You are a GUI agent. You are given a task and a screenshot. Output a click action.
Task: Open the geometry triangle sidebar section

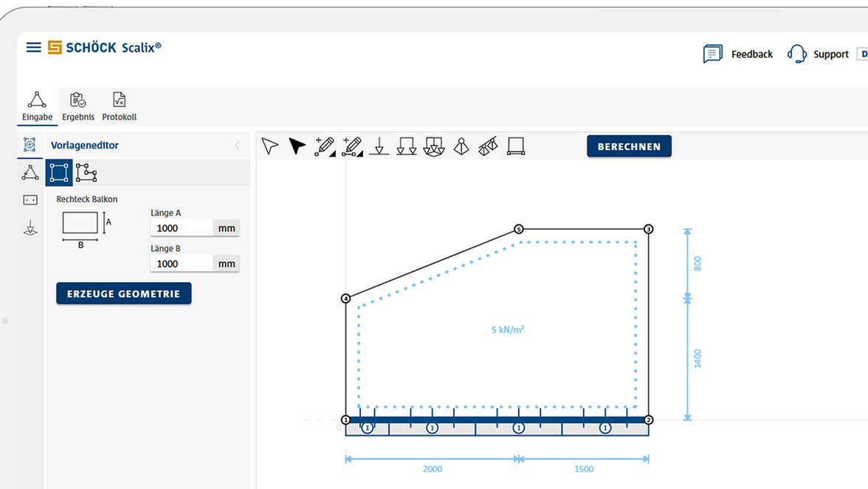click(x=30, y=173)
